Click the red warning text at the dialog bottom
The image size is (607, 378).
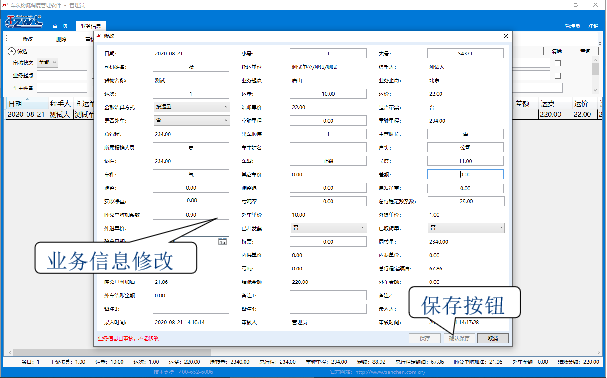128,338
